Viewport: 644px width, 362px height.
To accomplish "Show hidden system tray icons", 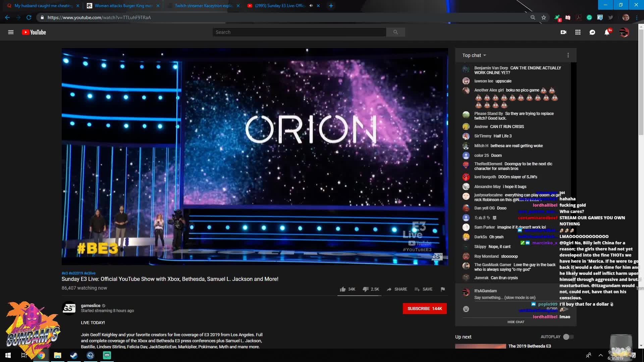I will pos(601,355).
